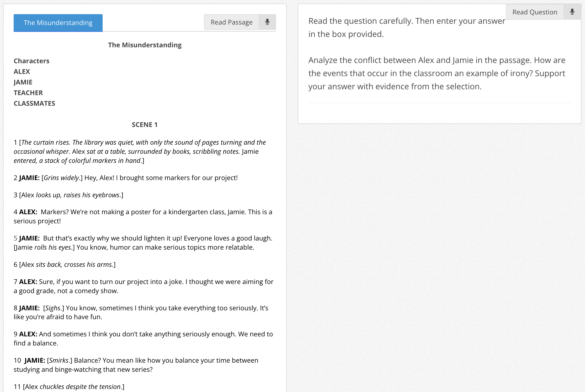Click the Read Passage button
Screen dimensions: 585x392
click(232, 22)
